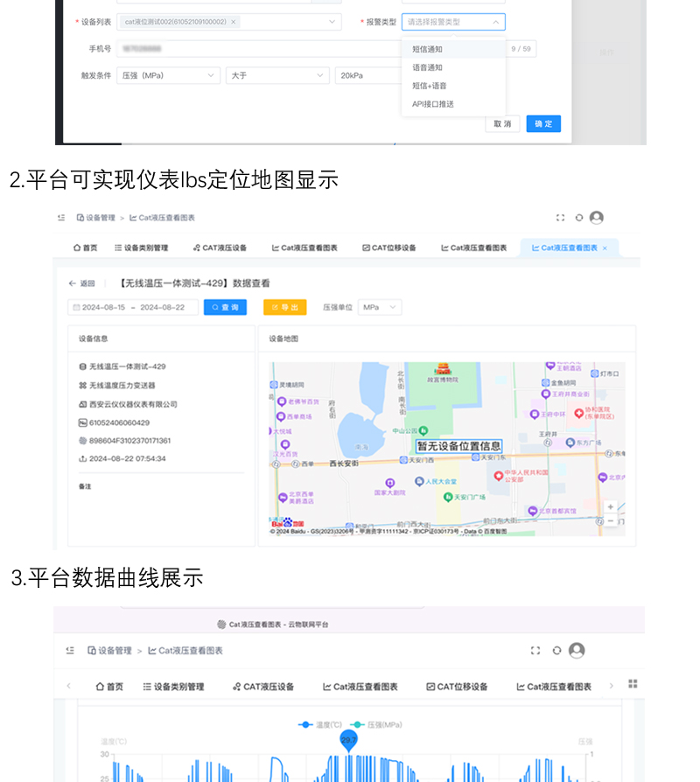Toggle the 温度(℃) legend series on the chart
The height and width of the screenshot is (782, 700).
pos(321,725)
